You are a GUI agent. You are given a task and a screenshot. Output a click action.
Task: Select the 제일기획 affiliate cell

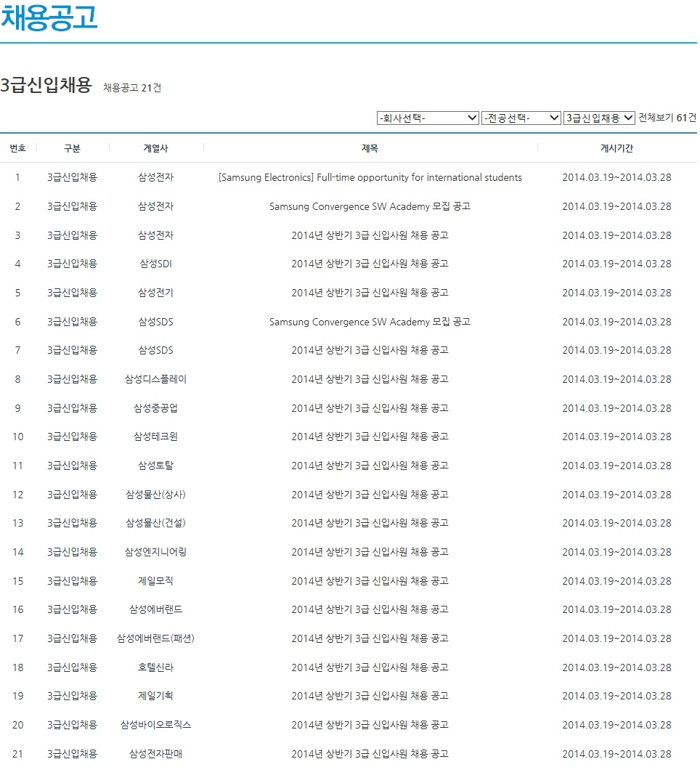[x=155, y=696]
